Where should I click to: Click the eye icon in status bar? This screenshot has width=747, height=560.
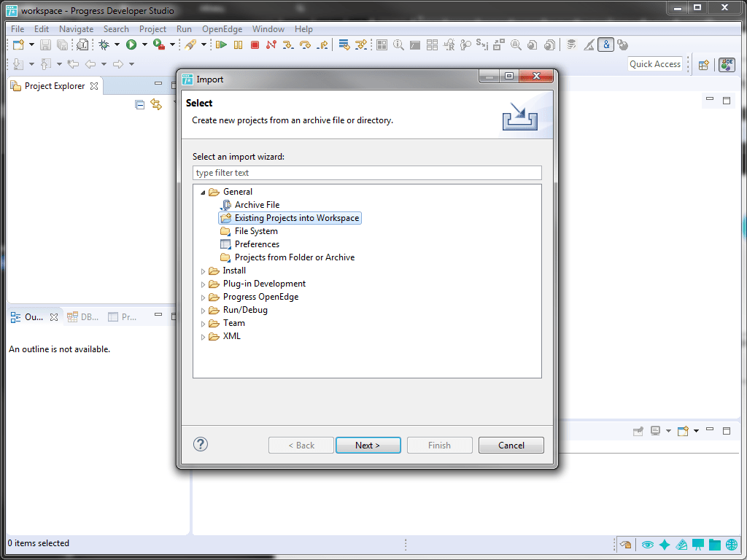(647, 544)
